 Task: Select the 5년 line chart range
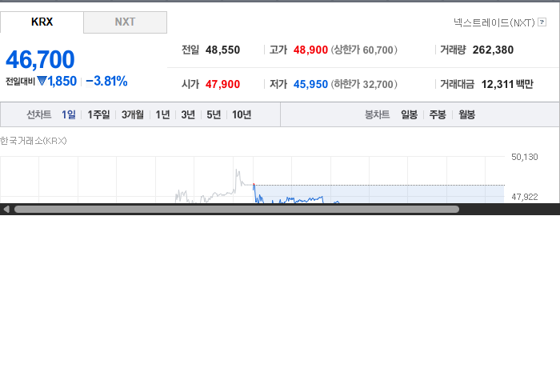[214, 114]
